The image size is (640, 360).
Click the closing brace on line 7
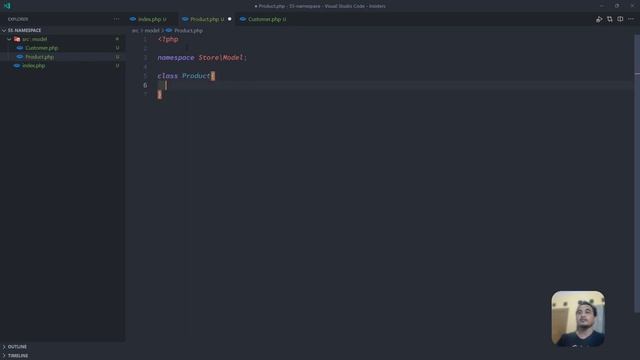160,94
